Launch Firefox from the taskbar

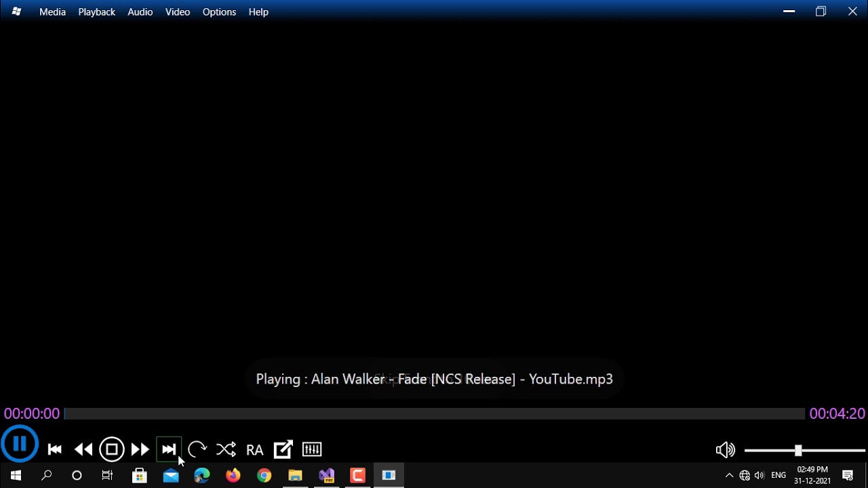[233, 476]
